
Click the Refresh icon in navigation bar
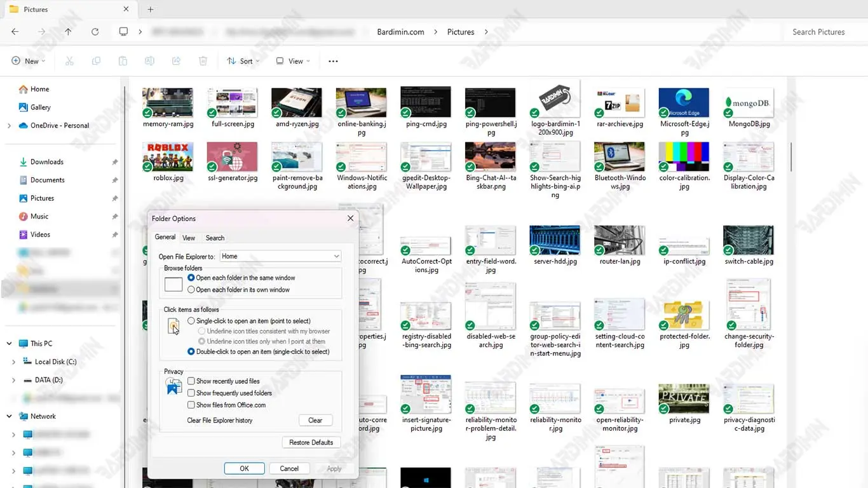point(95,32)
